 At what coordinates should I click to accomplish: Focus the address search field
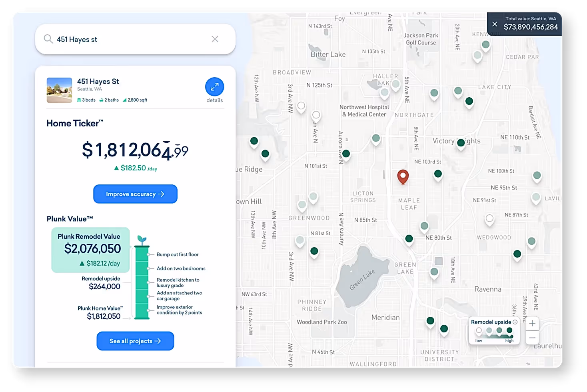[135, 39]
